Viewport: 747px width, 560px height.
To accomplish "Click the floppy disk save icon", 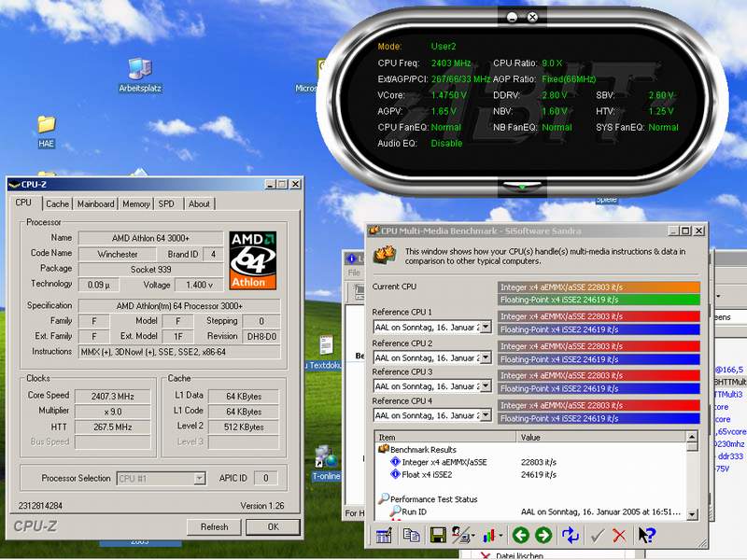I will coord(438,536).
